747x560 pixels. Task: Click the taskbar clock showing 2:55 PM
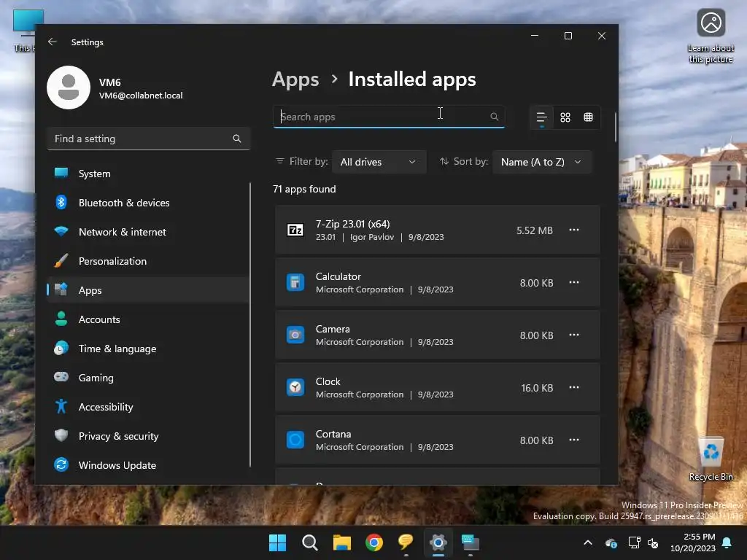click(x=693, y=542)
